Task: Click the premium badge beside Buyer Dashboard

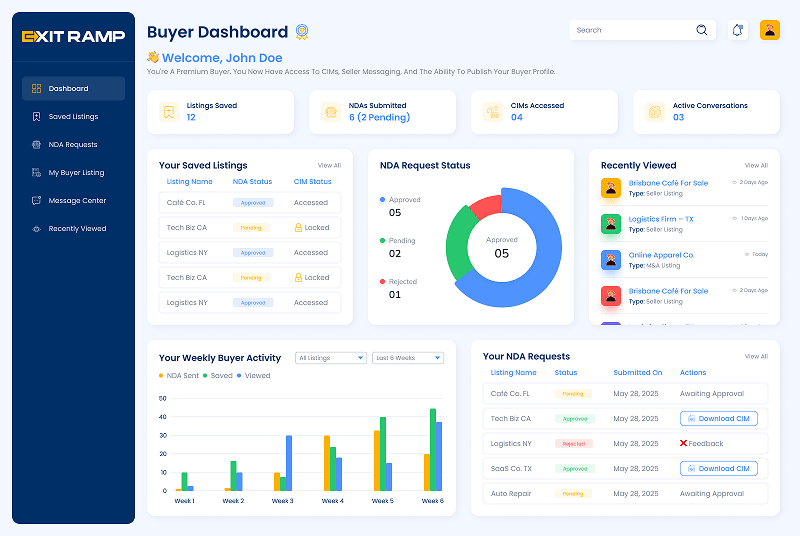Action: 304,32
